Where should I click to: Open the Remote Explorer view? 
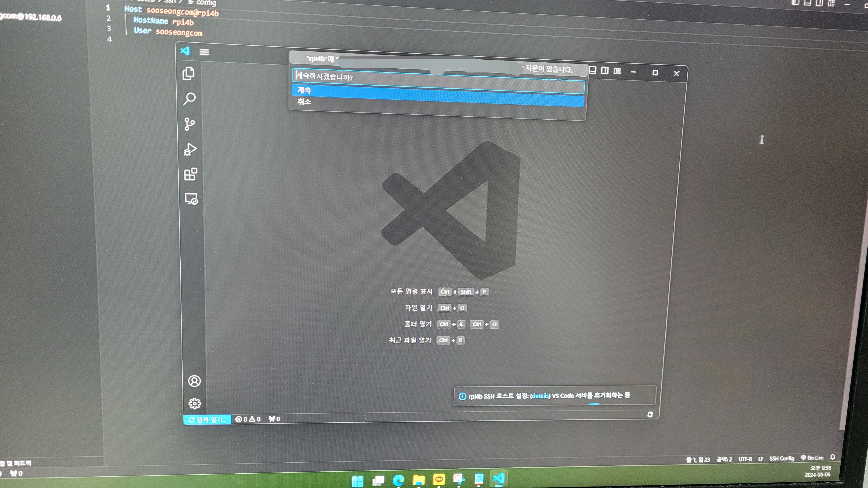191,199
